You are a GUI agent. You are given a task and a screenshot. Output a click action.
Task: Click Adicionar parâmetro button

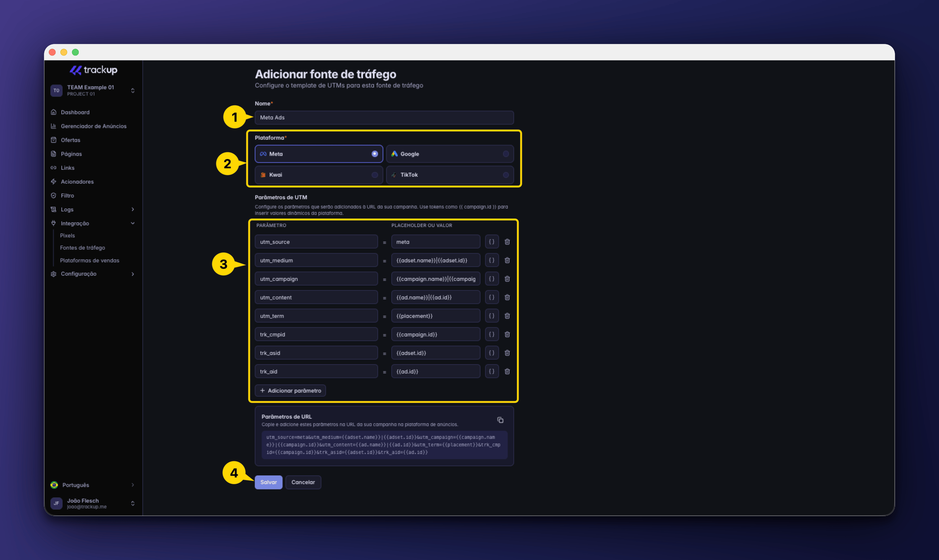tap(291, 391)
